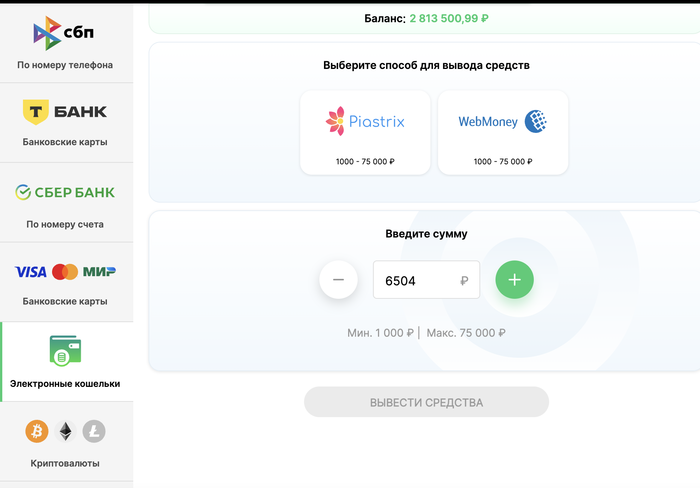This screenshot has width=700, height=488.
Task: Click the Выберите способ для вывода средств heading
Action: (x=426, y=65)
